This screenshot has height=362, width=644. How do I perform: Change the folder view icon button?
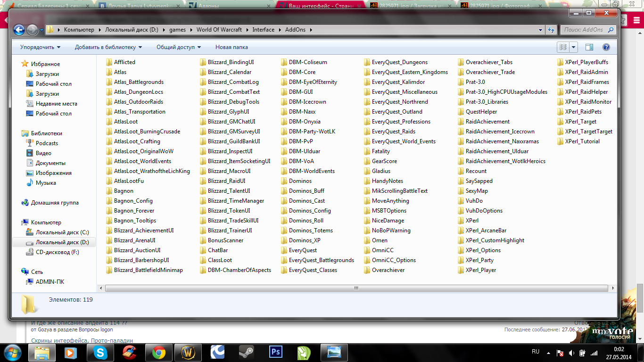click(562, 47)
